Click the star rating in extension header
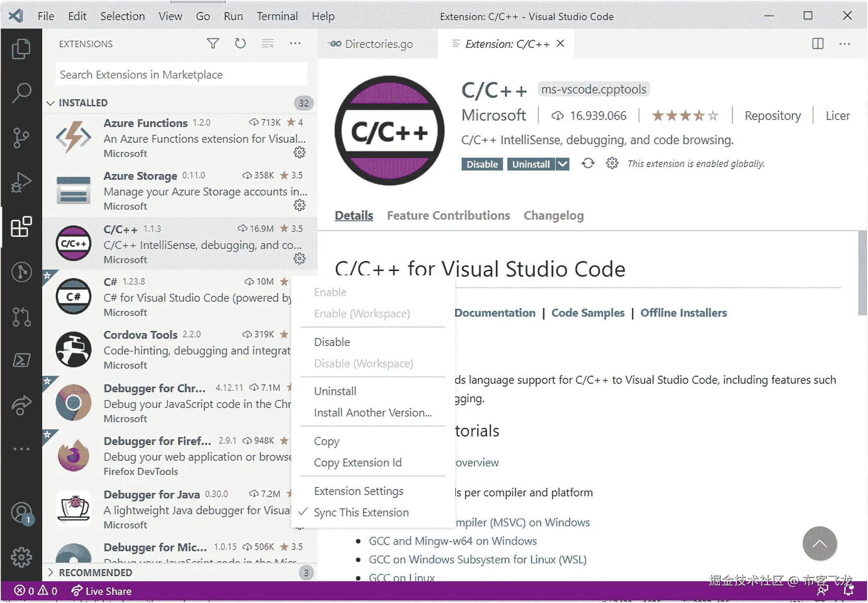The height and width of the screenshot is (603, 868). coord(685,116)
